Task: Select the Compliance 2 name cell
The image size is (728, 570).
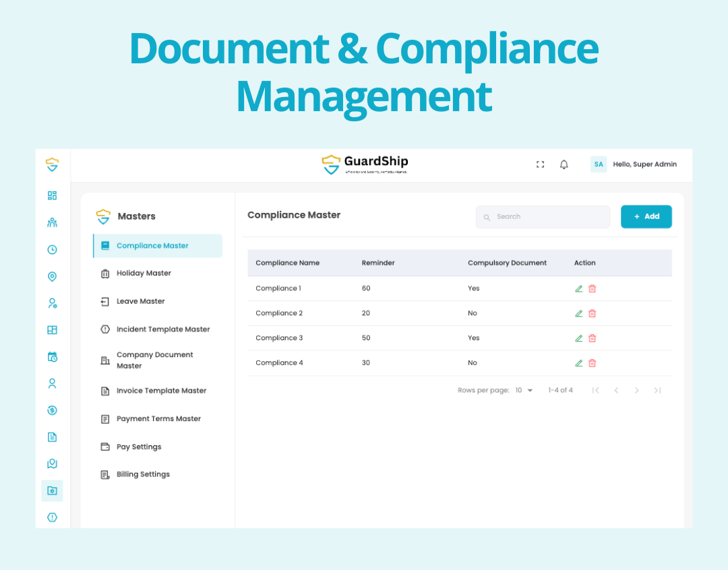Action: 279,313
